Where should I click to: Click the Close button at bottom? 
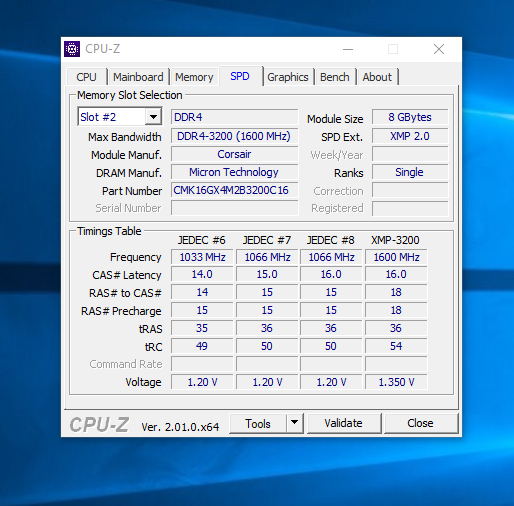421,423
